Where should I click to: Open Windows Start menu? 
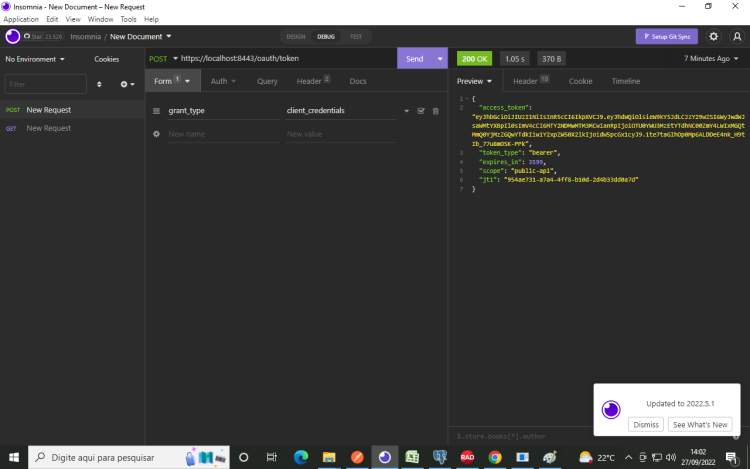(x=14, y=458)
